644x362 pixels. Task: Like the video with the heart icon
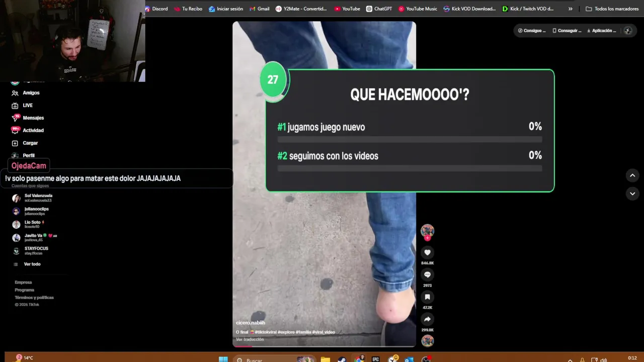pos(427,252)
